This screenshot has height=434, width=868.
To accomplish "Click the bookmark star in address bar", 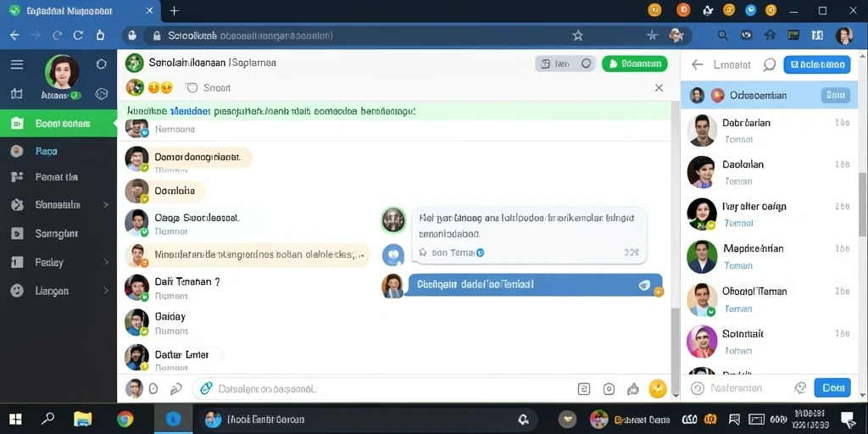I will [x=577, y=36].
